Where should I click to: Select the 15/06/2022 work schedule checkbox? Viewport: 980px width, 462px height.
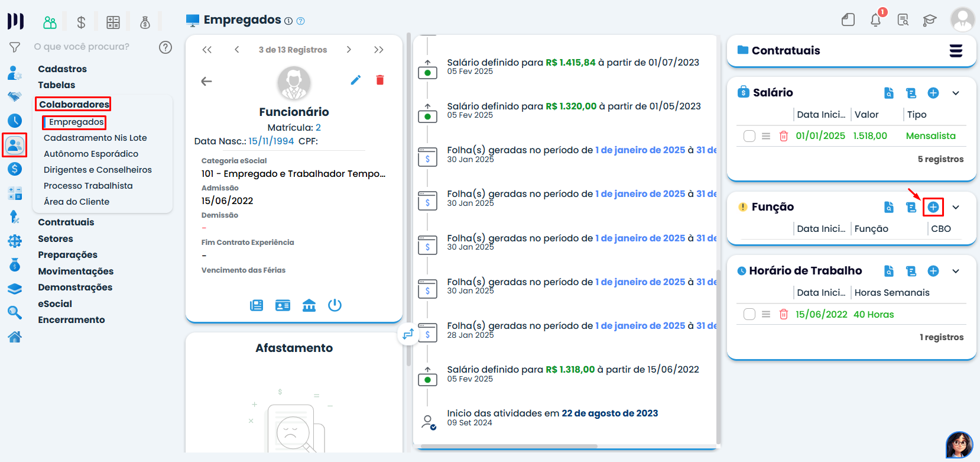click(x=749, y=314)
